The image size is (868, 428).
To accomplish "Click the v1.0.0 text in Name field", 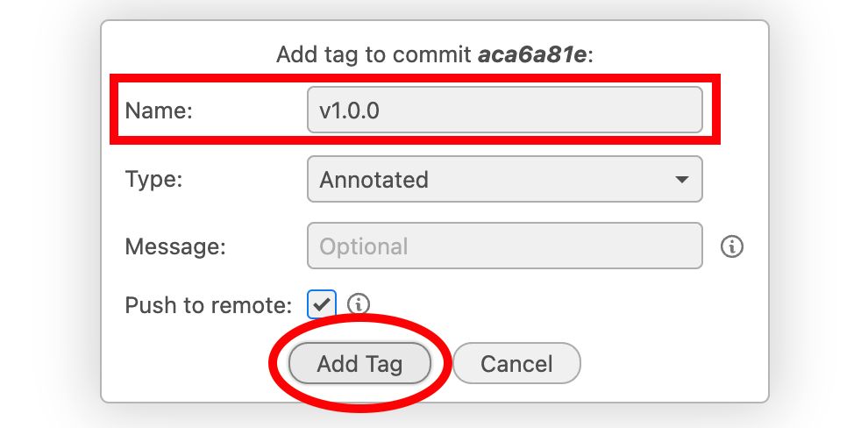I will (349, 111).
